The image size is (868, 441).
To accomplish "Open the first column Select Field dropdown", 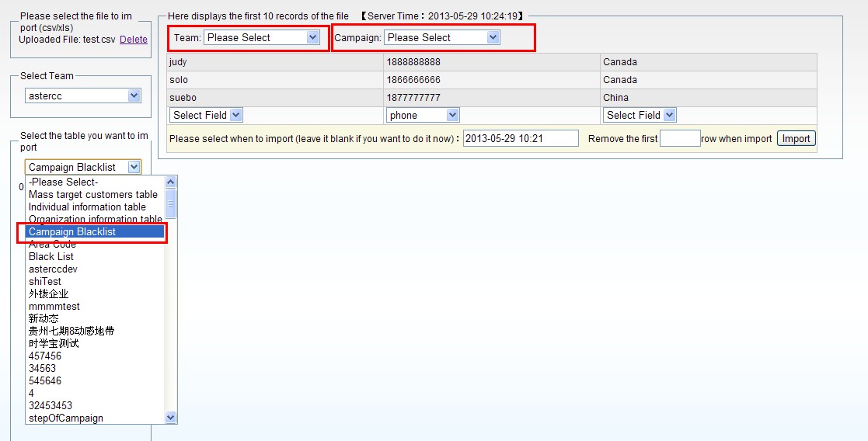I will click(x=206, y=115).
